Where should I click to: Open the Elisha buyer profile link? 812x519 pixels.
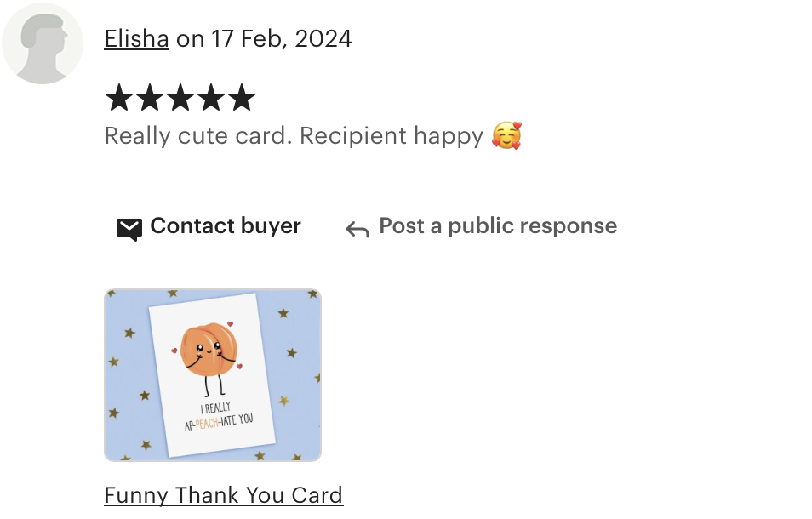[x=137, y=39]
